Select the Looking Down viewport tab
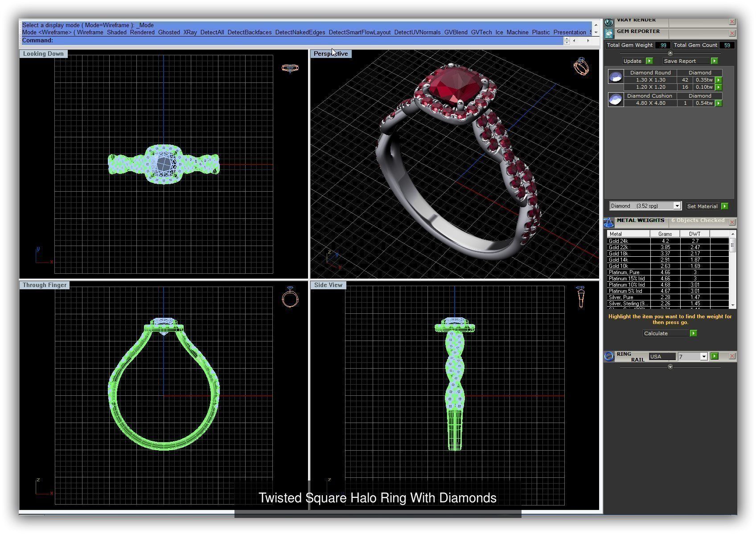756x534 pixels. coord(43,54)
